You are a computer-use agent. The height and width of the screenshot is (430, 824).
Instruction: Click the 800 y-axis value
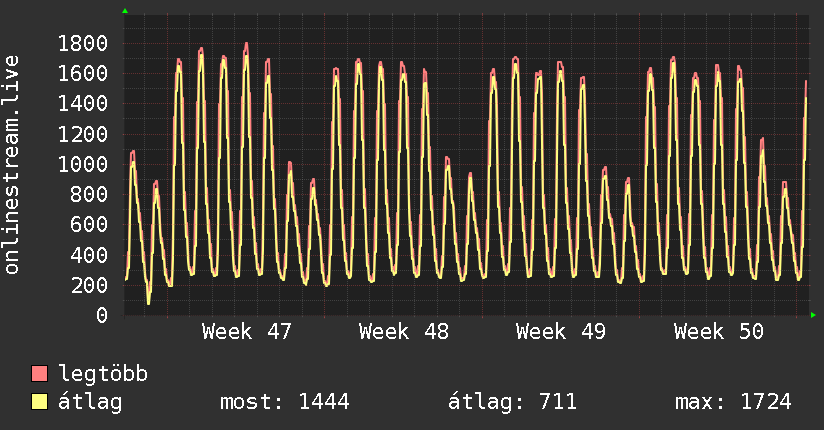(x=89, y=194)
